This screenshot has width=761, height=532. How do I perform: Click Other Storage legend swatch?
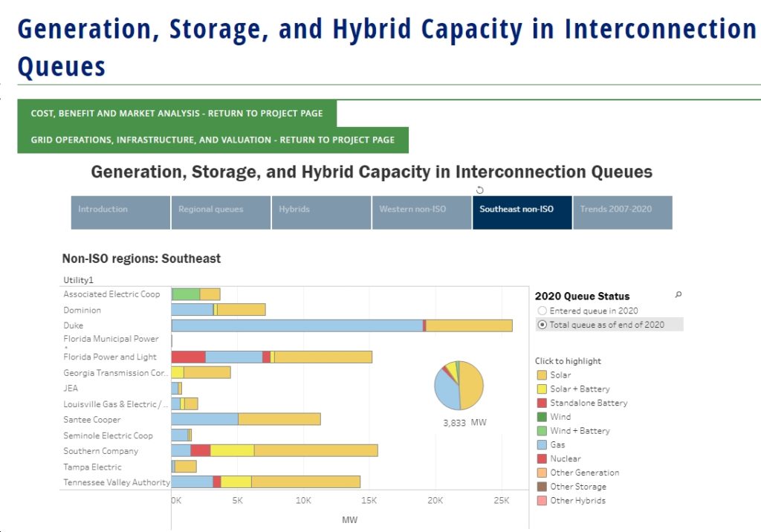point(542,487)
